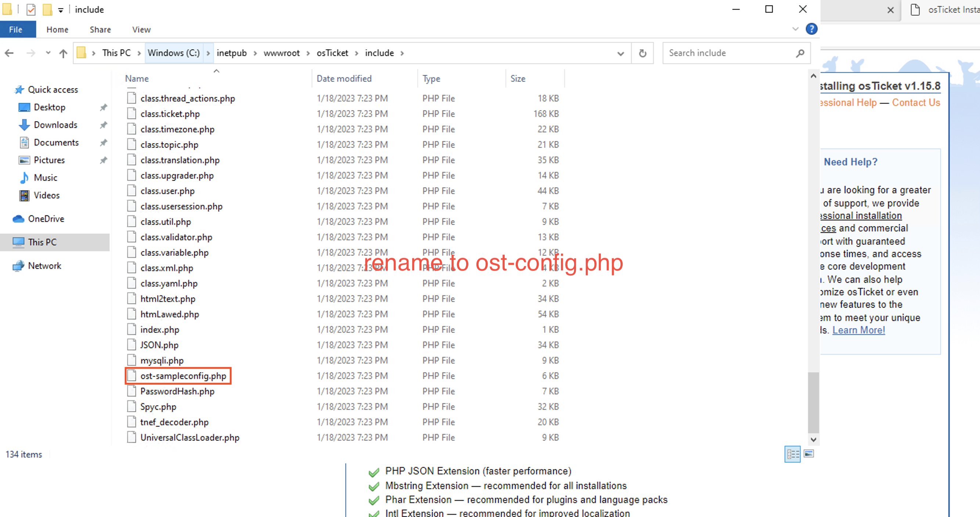The width and height of the screenshot is (980, 517).
Task: Create a new folder from Quick Access Toolbar
Action: pyautogui.click(x=47, y=9)
